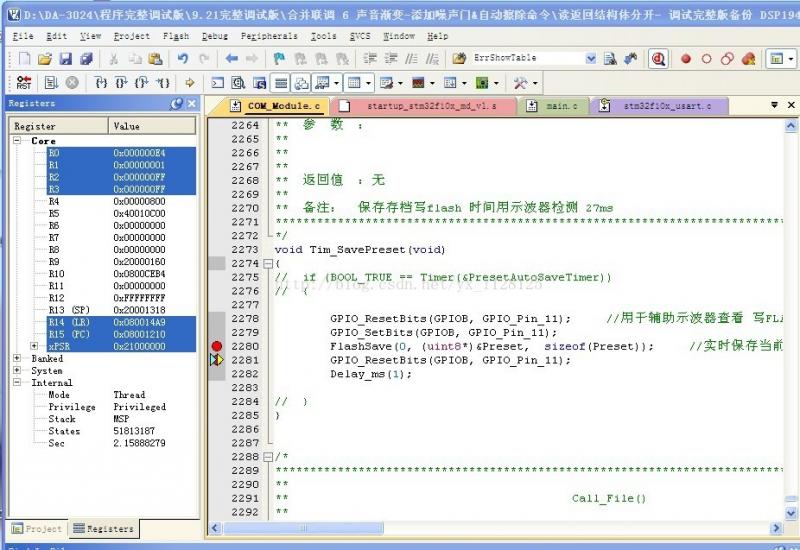Image resolution: width=800 pixels, height=550 pixels.
Task: Enable or disable breakpoint hollow circle icon
Action: coord(707,59)
